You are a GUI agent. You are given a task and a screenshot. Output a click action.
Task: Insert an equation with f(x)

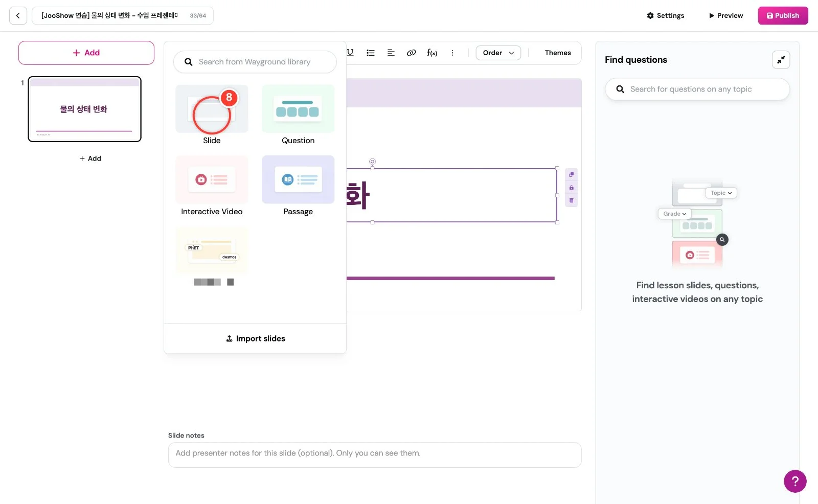coord(432,53)
